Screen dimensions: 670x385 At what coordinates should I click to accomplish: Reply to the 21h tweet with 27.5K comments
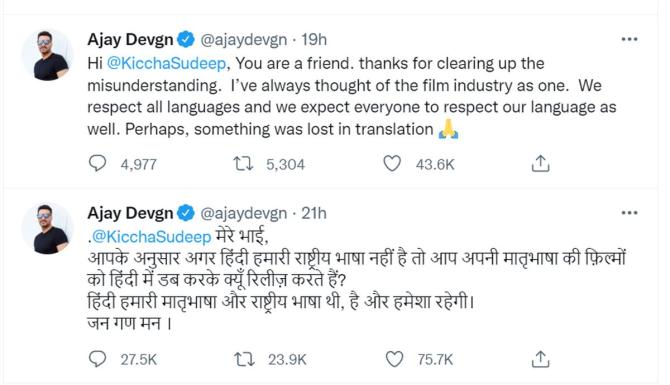click(x=97, y=359)
